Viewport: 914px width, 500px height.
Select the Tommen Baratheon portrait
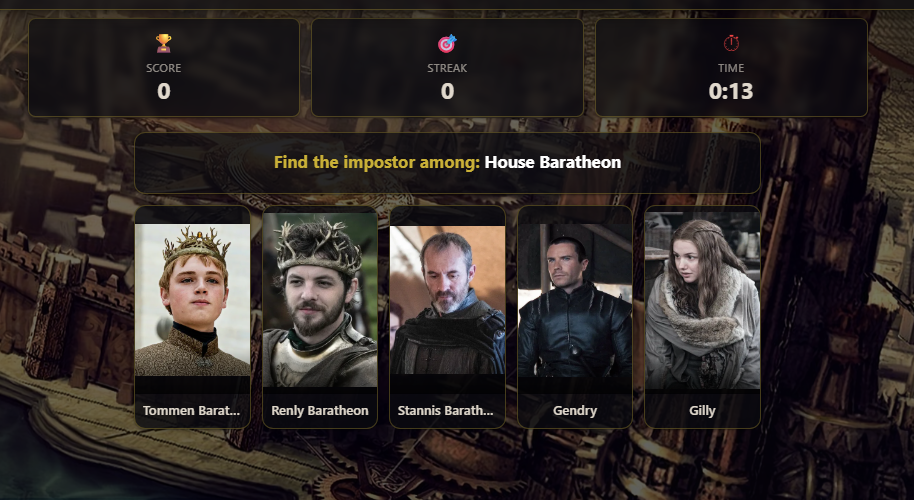tap(192, 300)
